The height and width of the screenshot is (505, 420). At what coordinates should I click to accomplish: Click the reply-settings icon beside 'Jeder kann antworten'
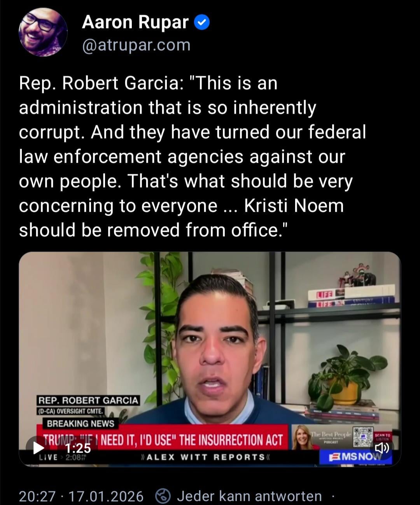click(163, 496)
